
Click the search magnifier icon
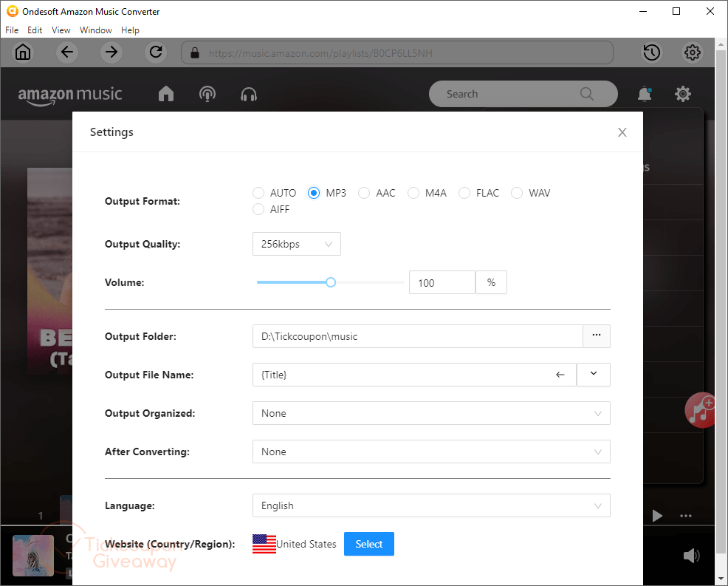[587, 94]
